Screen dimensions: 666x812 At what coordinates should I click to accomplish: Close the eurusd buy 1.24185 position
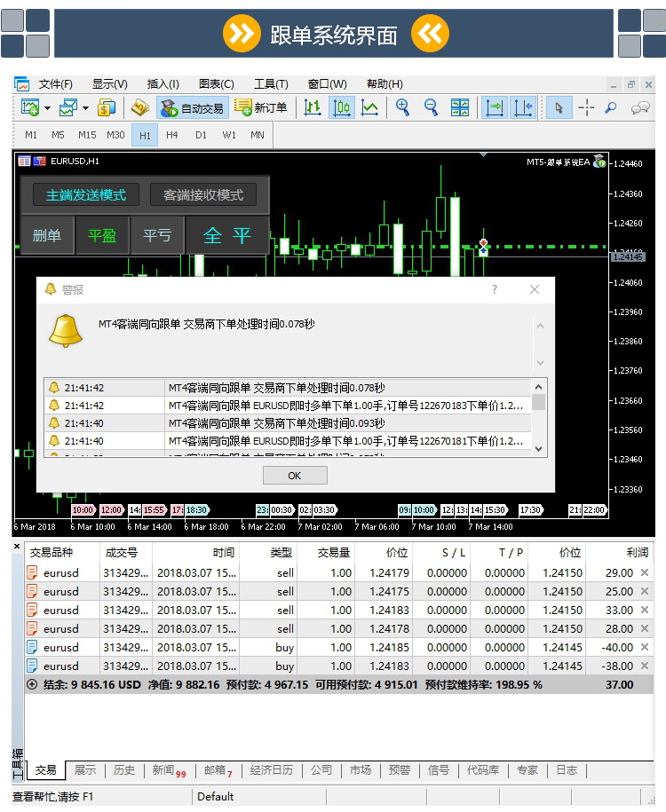[644, 647]
